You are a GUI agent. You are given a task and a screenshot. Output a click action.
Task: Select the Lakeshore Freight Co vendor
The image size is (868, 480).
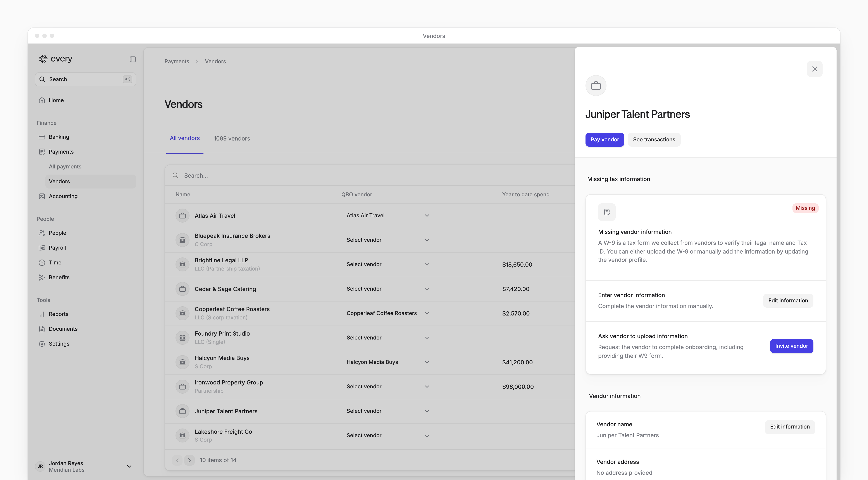[x=369, y=435]
